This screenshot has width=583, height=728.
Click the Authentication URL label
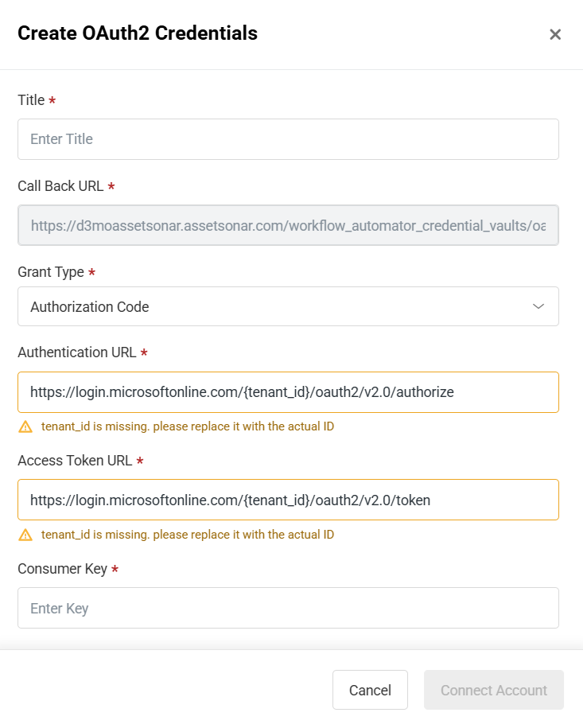pos(76,352)
